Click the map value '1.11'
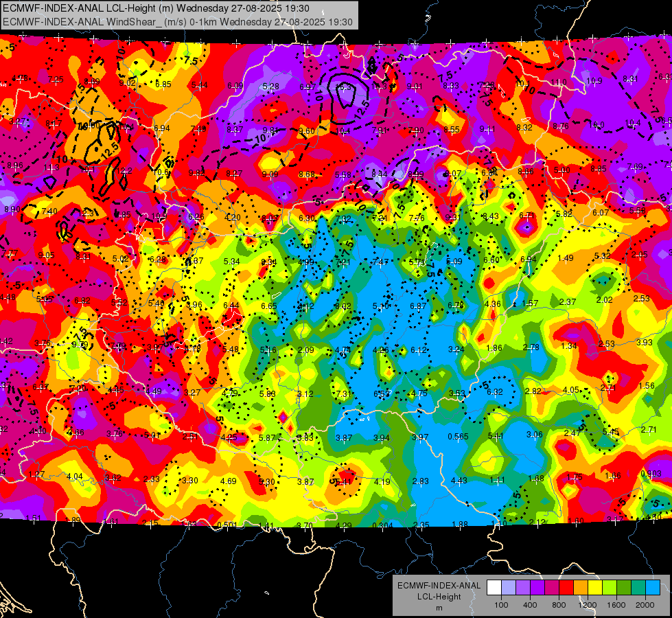 (497, 480)
